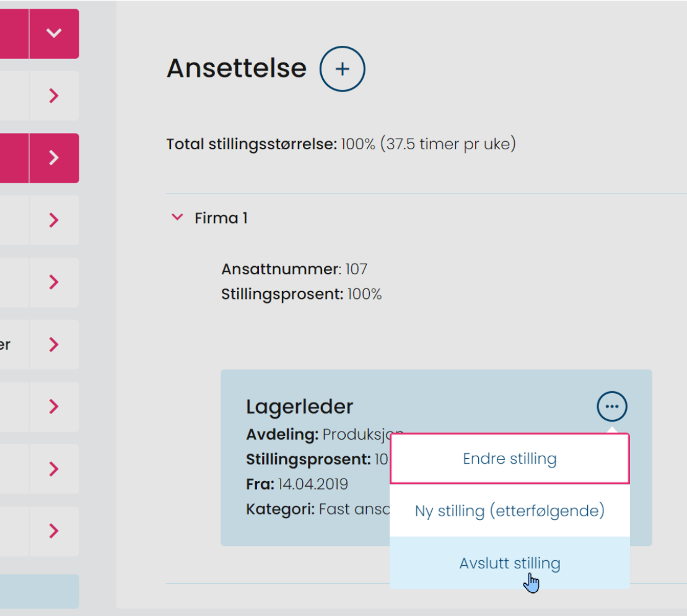
Task: Collapse the pink down-chevron sidebar header
Action: 54,33
